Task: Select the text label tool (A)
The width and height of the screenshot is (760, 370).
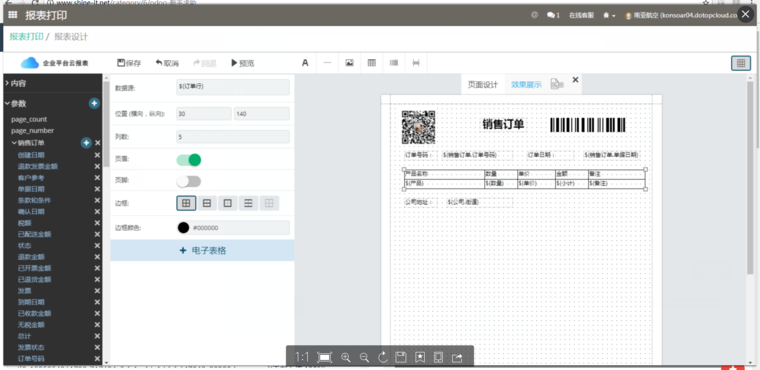Action: point(305,63)
